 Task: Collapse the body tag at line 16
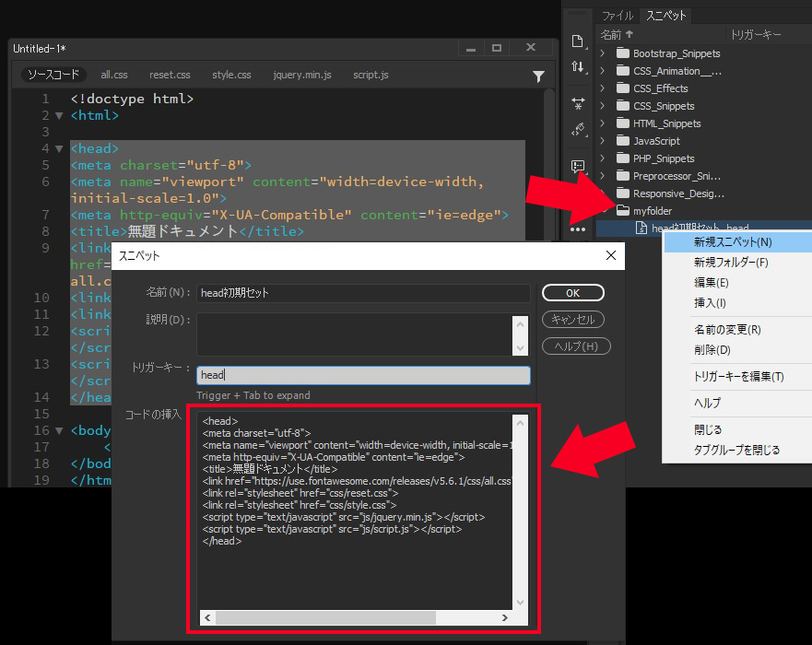coord(59,430)
